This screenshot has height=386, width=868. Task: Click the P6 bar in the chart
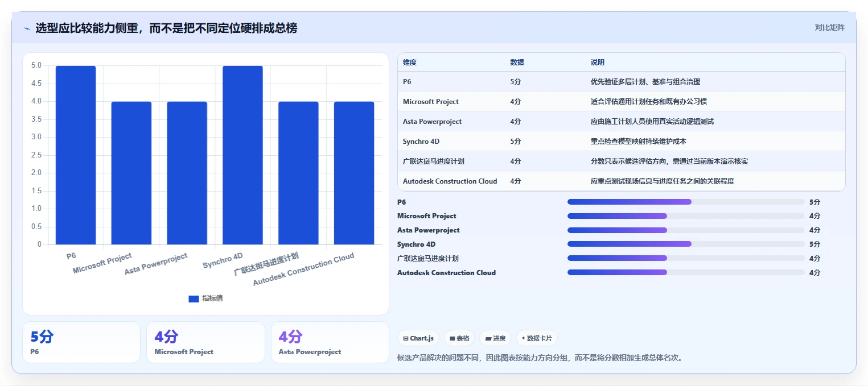point(76,155)
